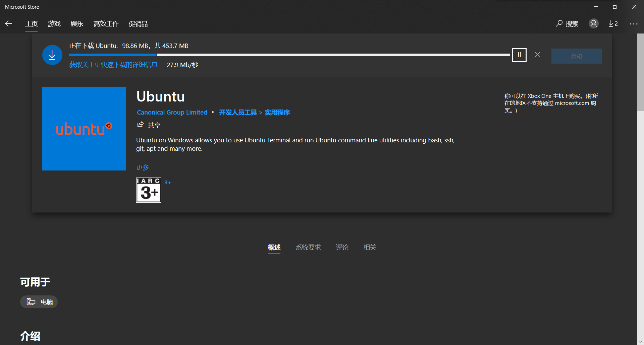Open 实用程序 subcategory link
Image resolution: width=644 pixels, height=345 pixels.
[277, 113]
